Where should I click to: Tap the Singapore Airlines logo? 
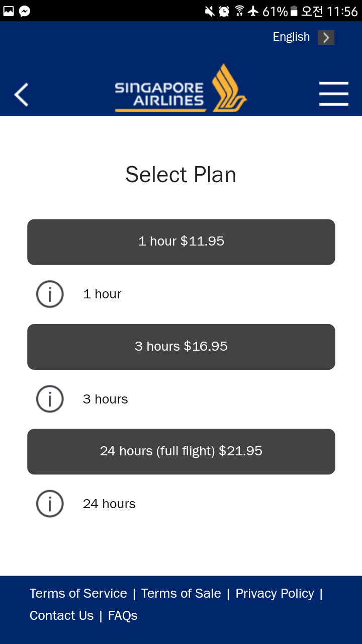click(x=181, y=88)
